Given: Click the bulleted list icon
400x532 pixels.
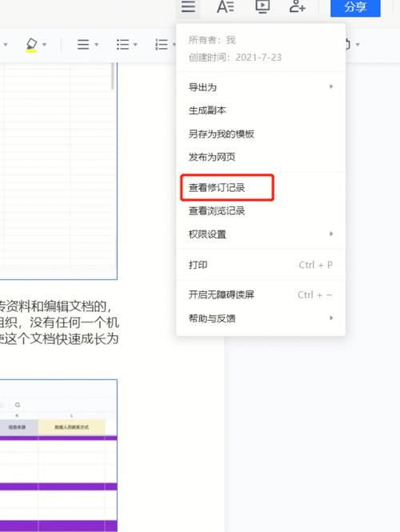Looking at the screenshot, I should coord(122,45).
